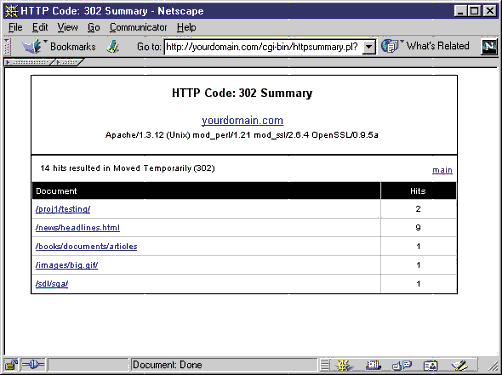This screenshot has width=502, height=375.
Task: Open Newsgroups icon in component bar
Action: [x=402, y=365]
